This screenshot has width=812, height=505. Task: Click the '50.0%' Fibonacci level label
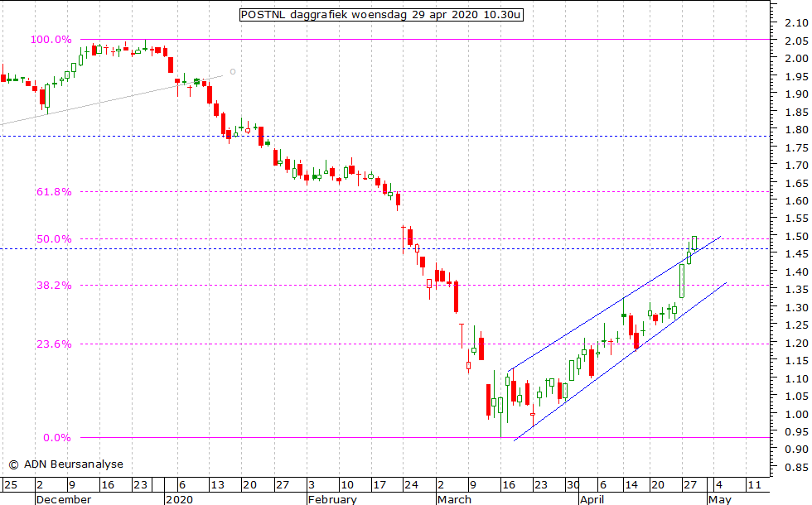pyautogui.click(x=54, y=239)
